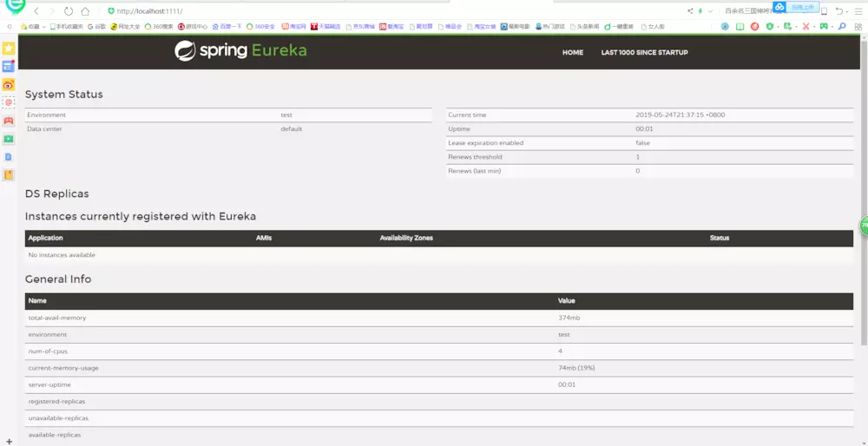Open LAST 1000 SINCE STARTUP nav link
Screen dimensions: 868x446
pyautogui.click(x=644, y=53)
